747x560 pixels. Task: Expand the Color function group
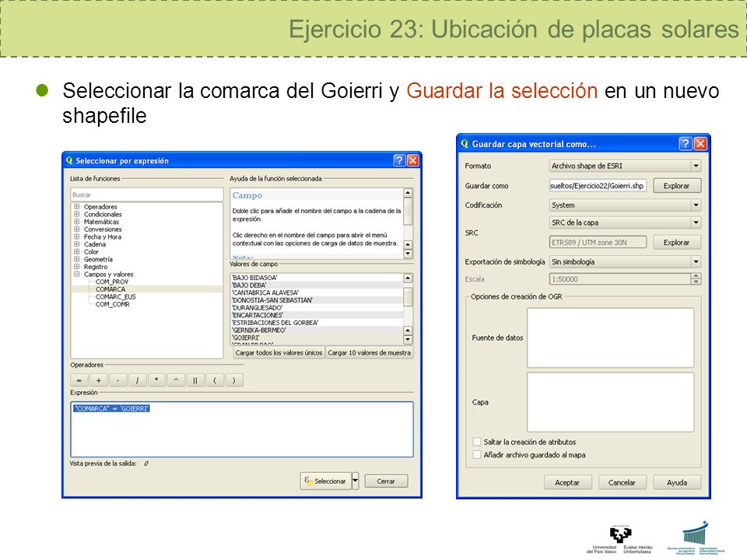pyautogui.click(x=77, y=251)
